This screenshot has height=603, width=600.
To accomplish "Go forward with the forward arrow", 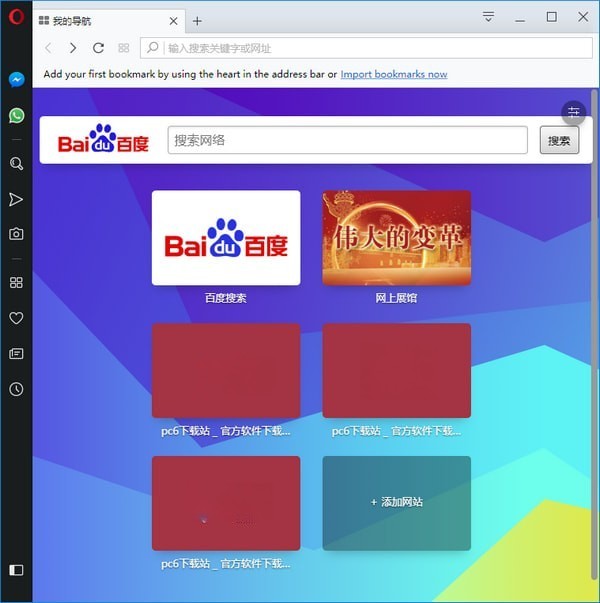I will [x=73, y=48].
